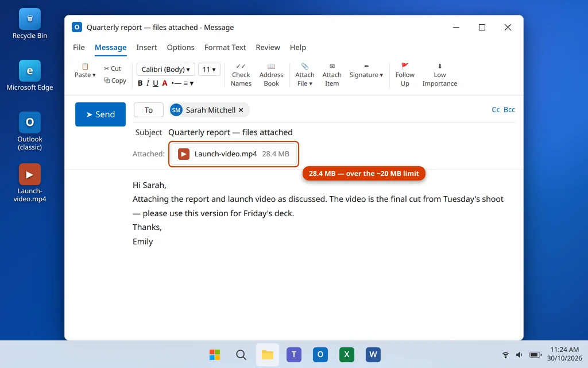Mark the message as Low Importance
The width and height of the screenshot is (588, 368).
tap(439, 75)
